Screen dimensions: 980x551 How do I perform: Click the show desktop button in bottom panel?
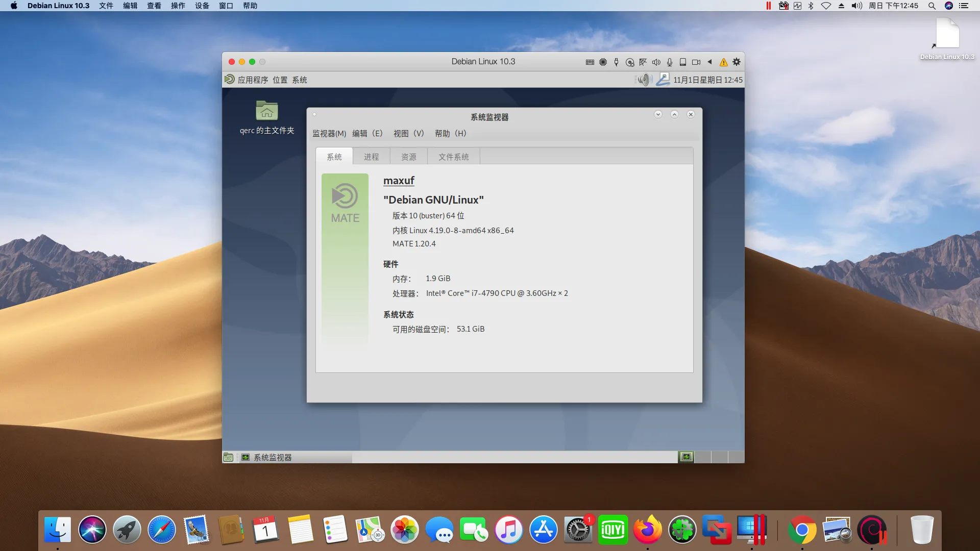[229, 458]
